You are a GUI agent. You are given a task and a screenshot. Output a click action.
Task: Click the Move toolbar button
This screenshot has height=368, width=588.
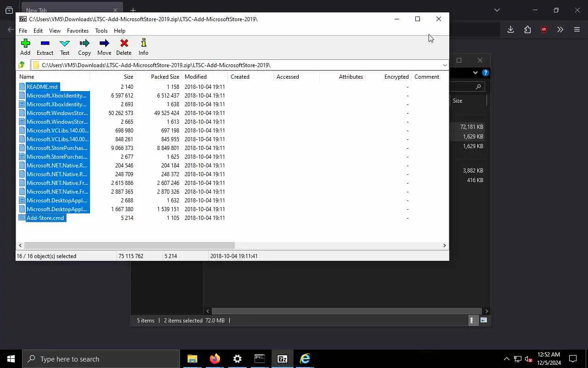click(104, 47)
